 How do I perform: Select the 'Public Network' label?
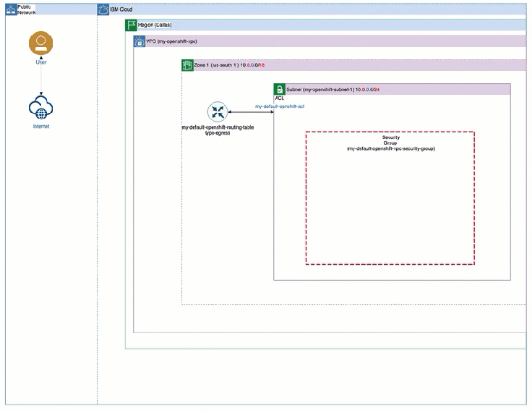click(x=27, y=9)
